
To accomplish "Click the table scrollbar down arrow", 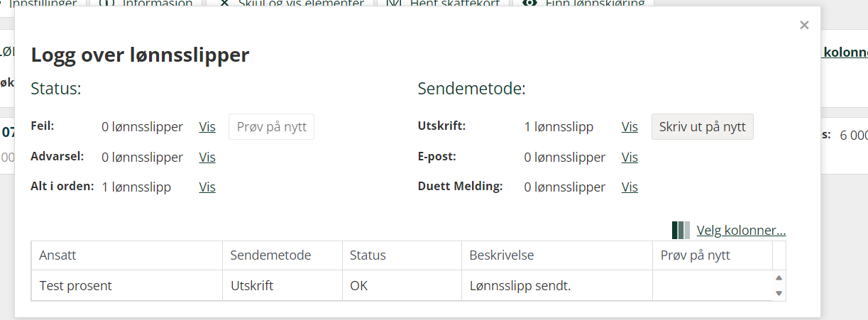I will coord(779,293).
